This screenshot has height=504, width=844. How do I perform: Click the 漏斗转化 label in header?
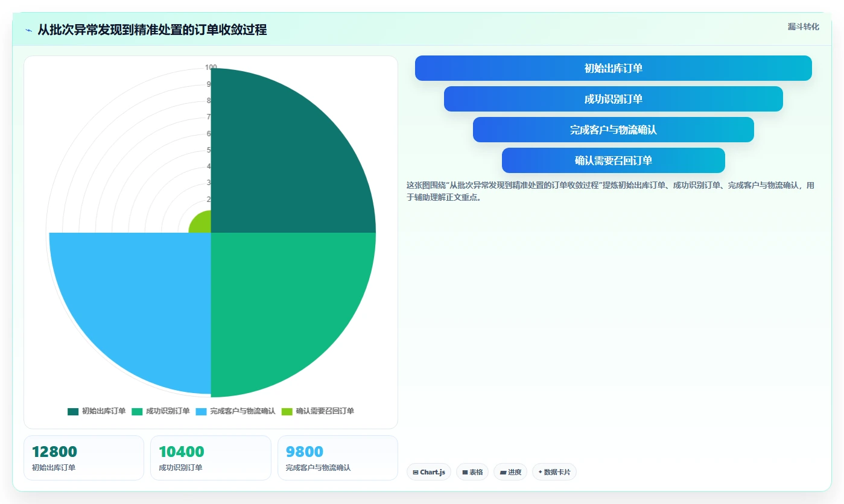click(x=803, y=27)
